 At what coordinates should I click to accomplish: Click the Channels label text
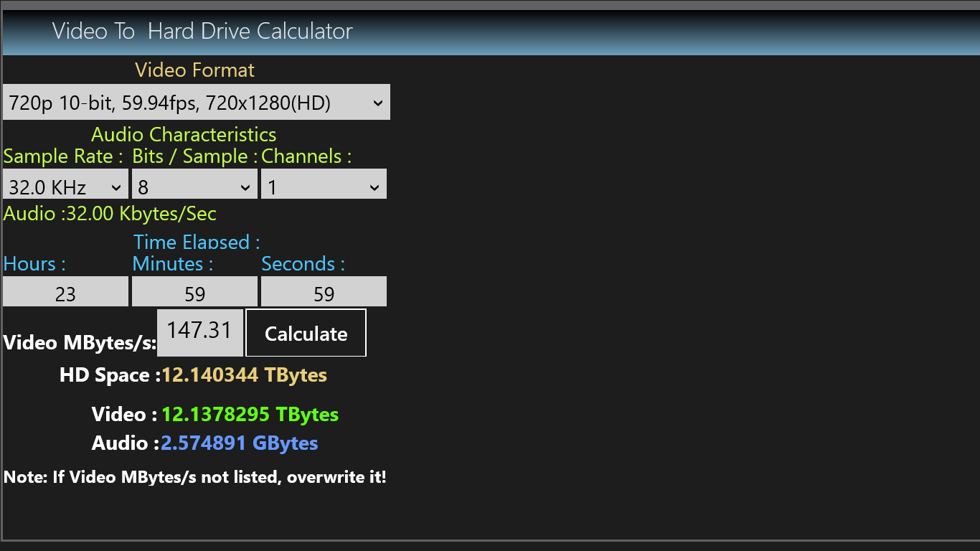(x=306, y=156)
